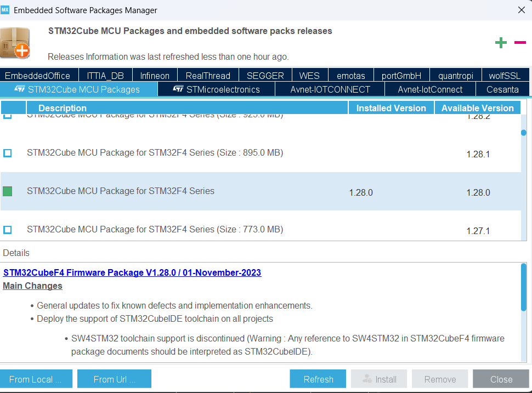Check the box for STM32F4 895.0 MB package

[8, 153]
